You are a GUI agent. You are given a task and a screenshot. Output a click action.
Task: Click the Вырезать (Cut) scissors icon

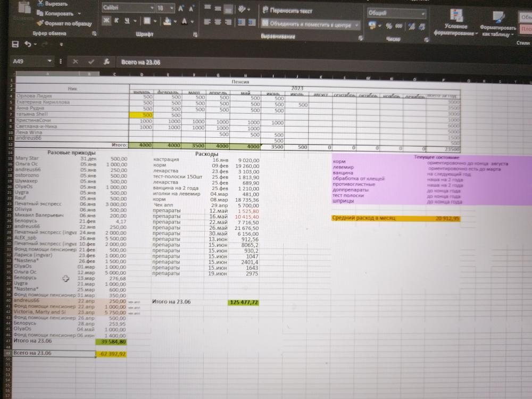[x=40, y=4]
